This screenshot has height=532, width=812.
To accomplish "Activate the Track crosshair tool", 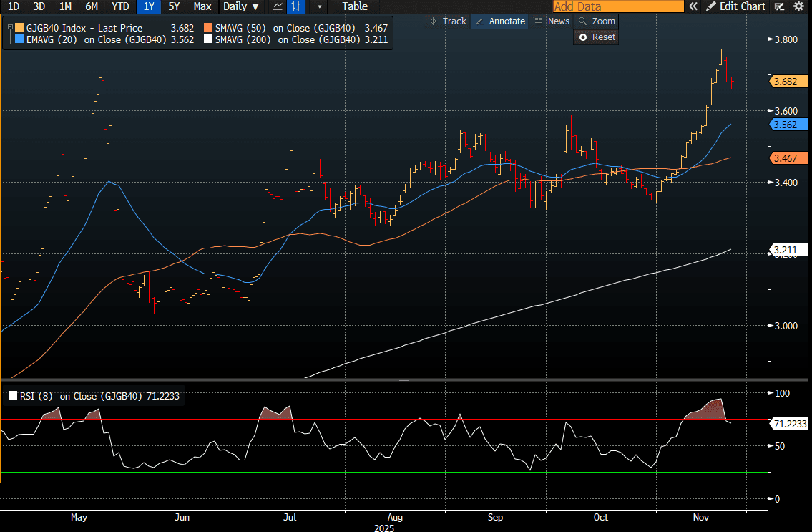I will (446, 21).
